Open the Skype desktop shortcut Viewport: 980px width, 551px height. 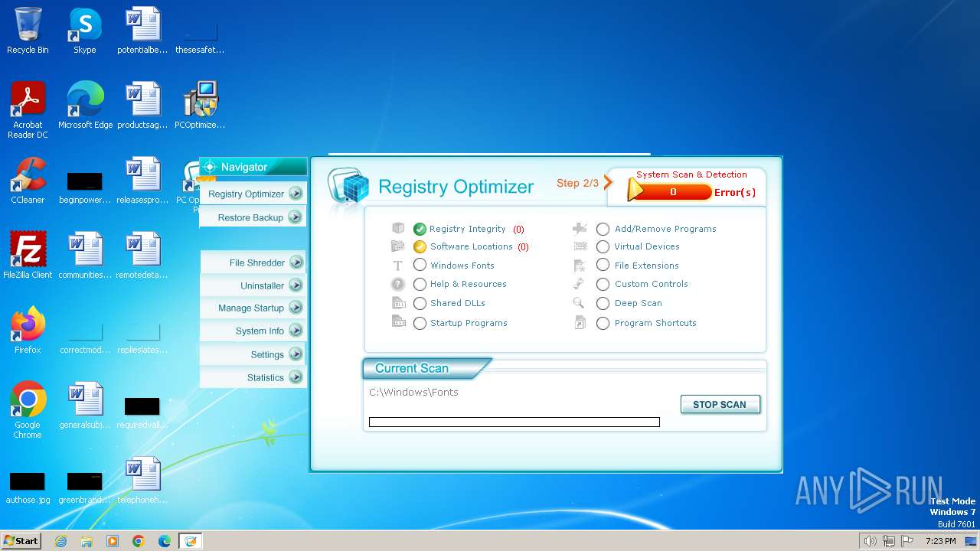tap(84, 31)
